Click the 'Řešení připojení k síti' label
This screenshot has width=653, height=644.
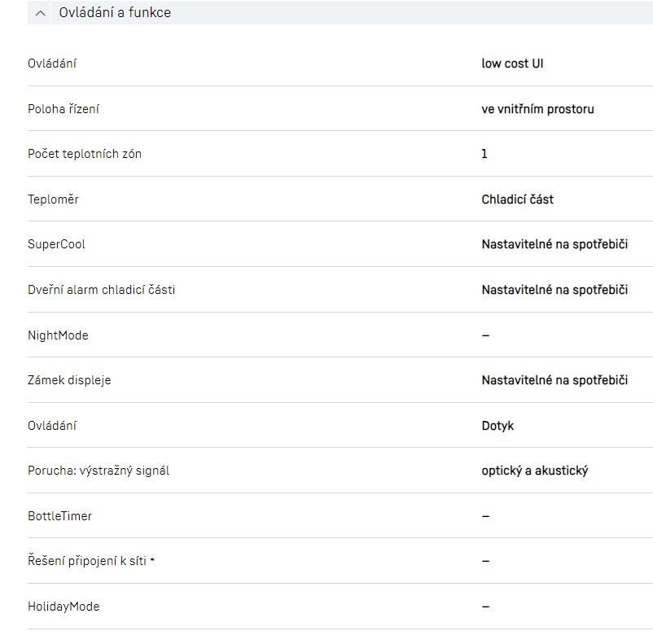point(86,561)
